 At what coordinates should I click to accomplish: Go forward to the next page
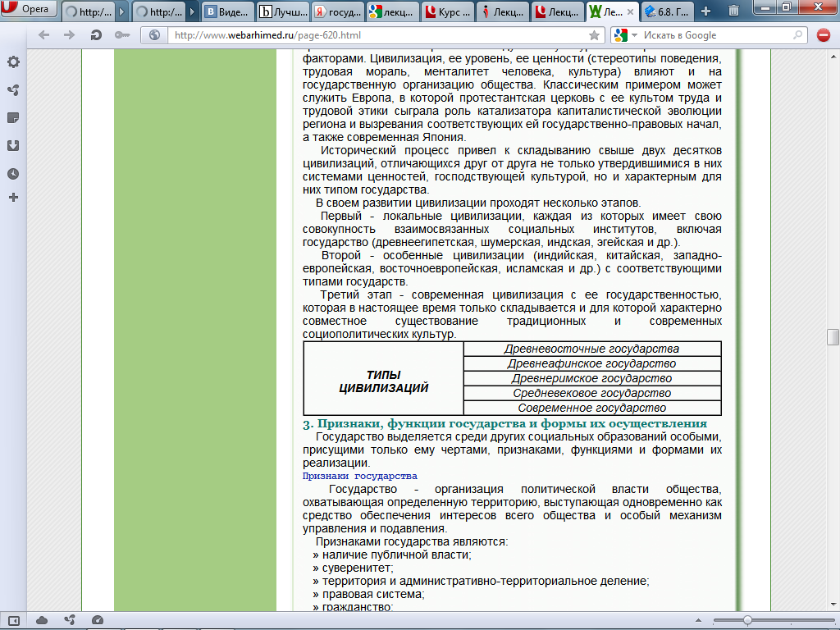[69, 35]
